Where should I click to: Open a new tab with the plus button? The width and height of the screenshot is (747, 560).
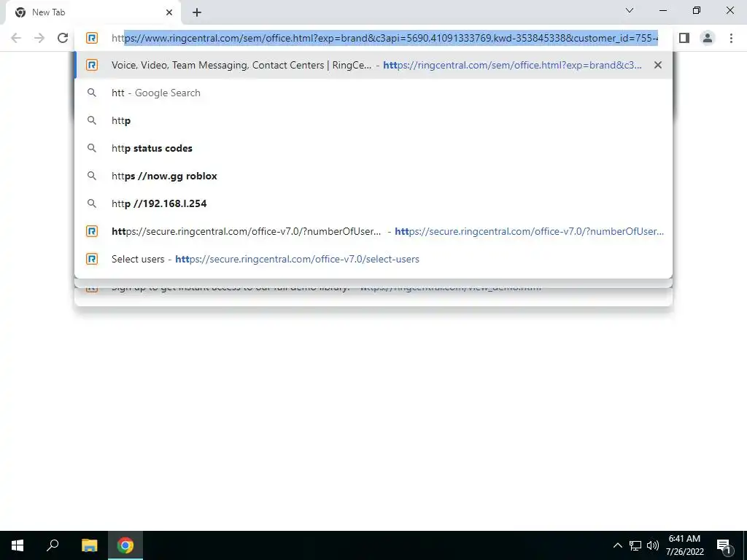(x=197, y=12)
